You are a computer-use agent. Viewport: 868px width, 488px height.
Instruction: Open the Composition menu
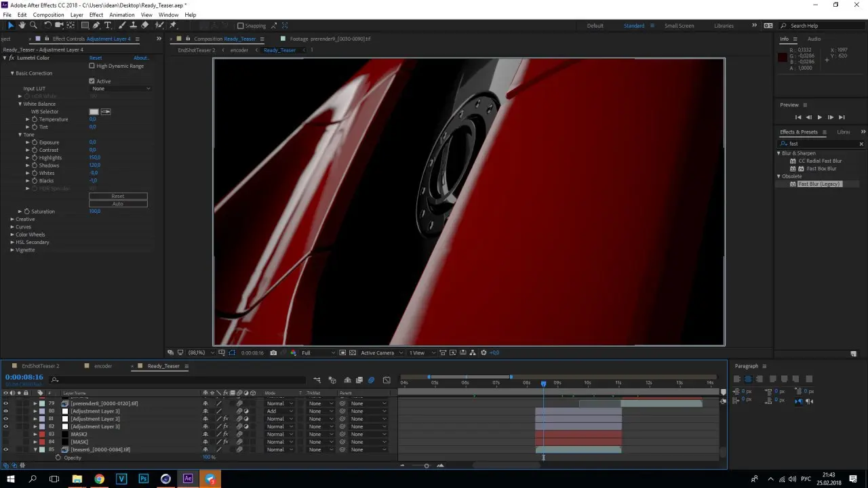coord(48,15)
